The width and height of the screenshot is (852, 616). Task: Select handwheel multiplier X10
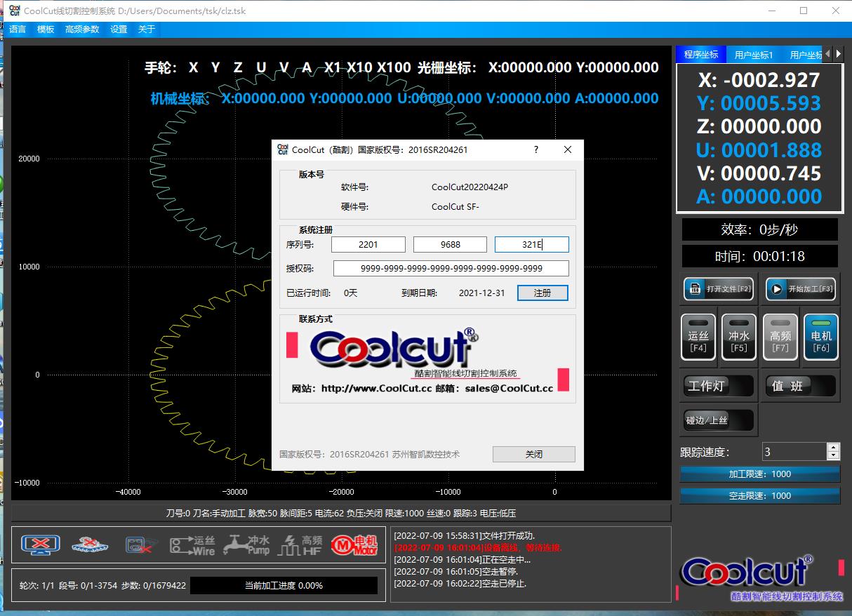coord(359,67)
